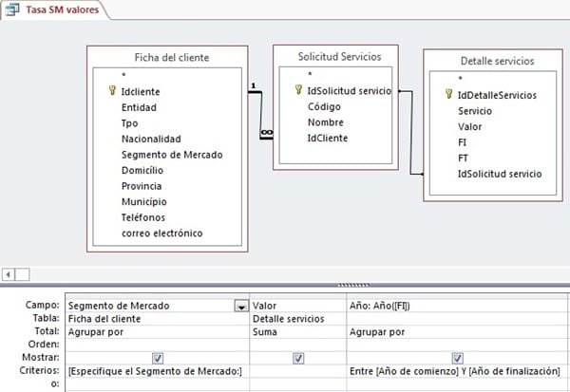
Task: Click the infinity symbol on the relationship line
Action: coord(266,133)
